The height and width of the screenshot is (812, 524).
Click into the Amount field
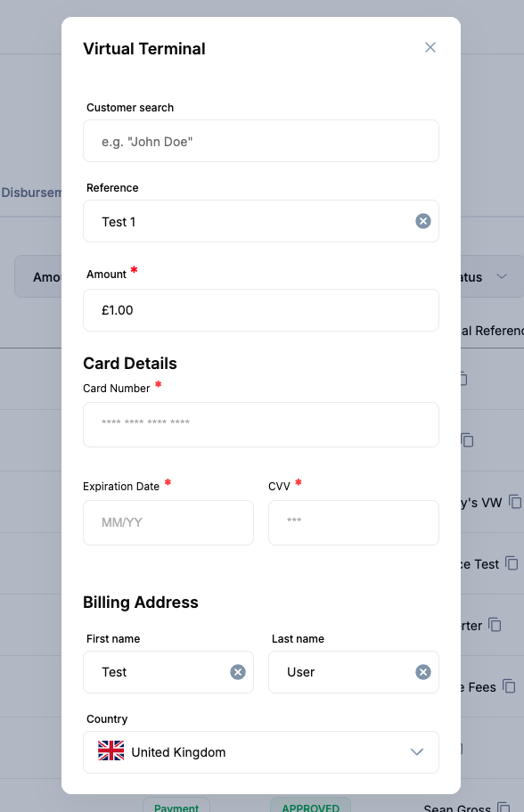tap(261, 310)
